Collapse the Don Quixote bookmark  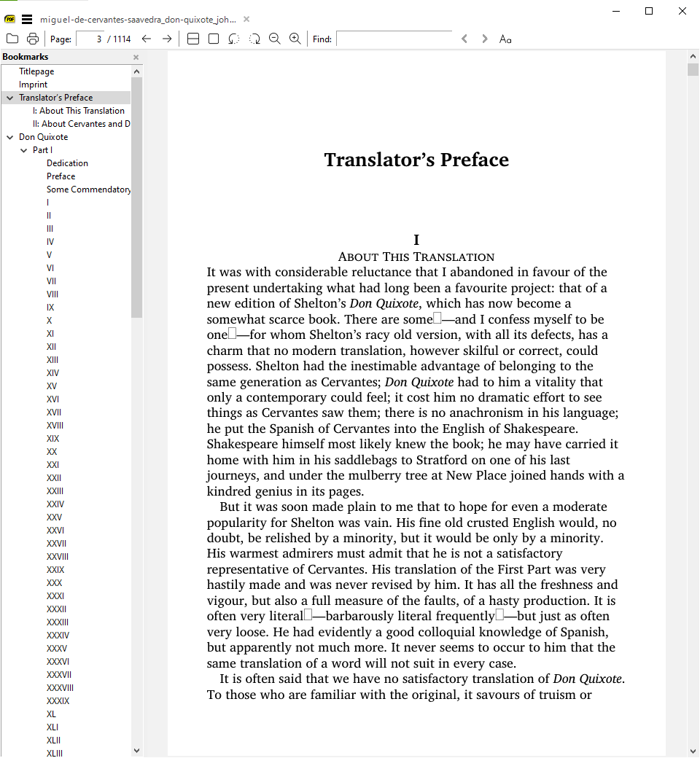click(9, 136)
